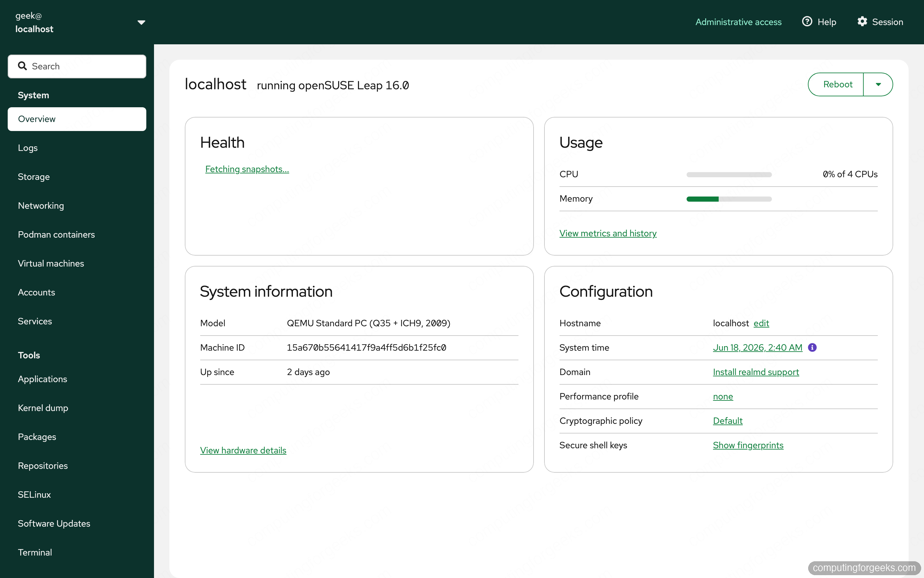Click the localhost page heading
Screen dimensions: 924x578
[215, 84]
